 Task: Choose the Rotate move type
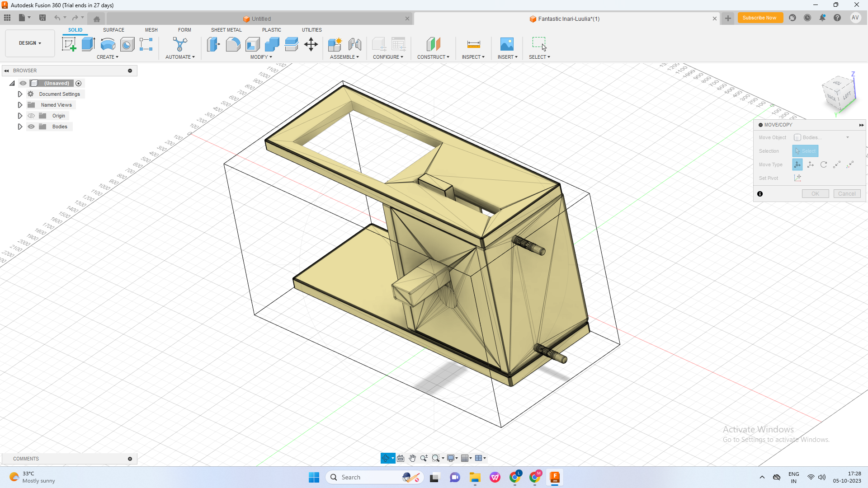tap(824, 164)
